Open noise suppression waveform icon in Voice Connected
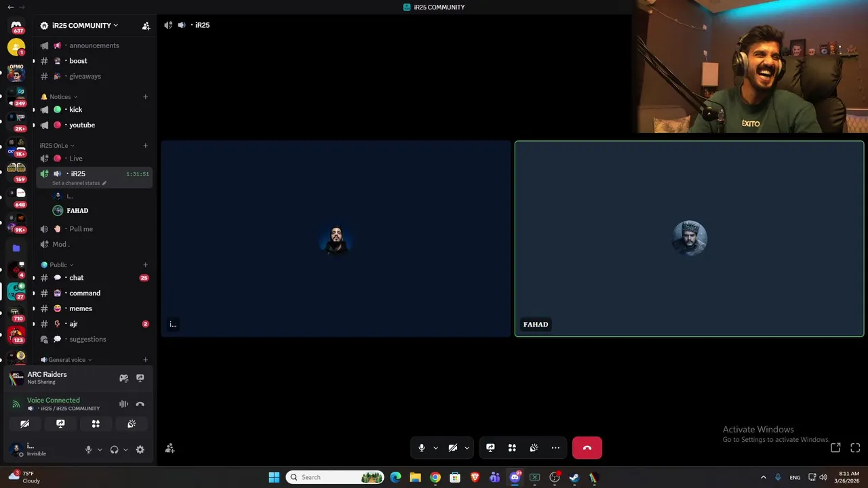The height and width of the screenshot is (488, 868). [x=123, y=404]
